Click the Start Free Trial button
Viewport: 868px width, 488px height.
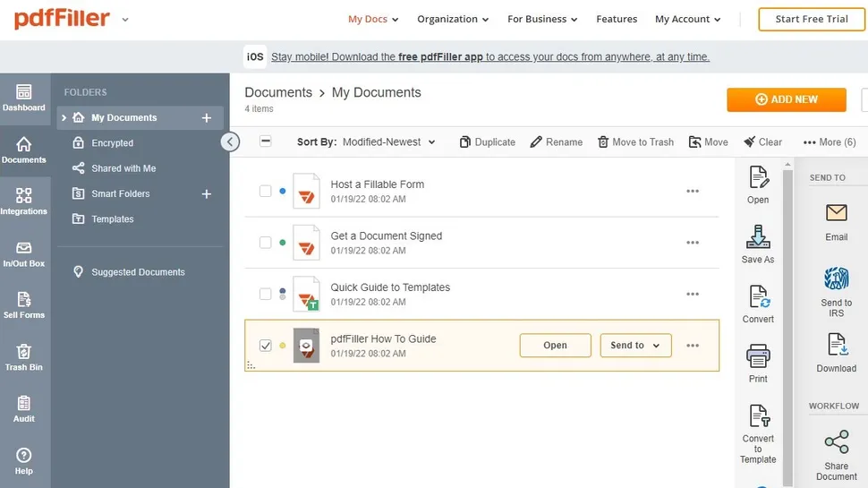[x=813, y=19]
